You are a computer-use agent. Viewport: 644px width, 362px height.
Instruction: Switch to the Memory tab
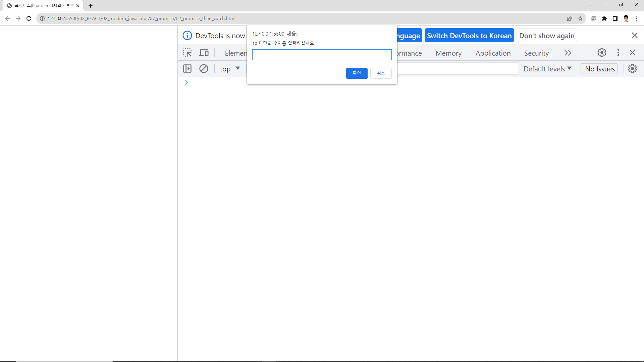pos(448,53)
